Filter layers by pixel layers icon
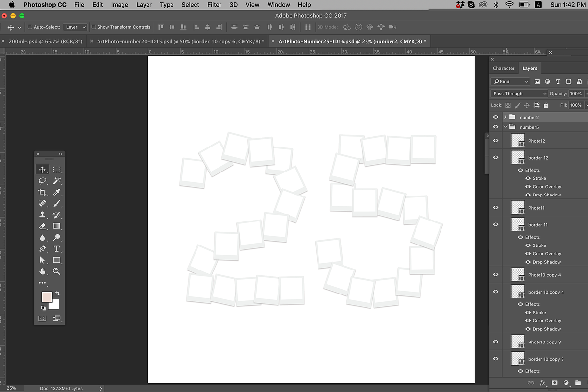 point(537,82)
